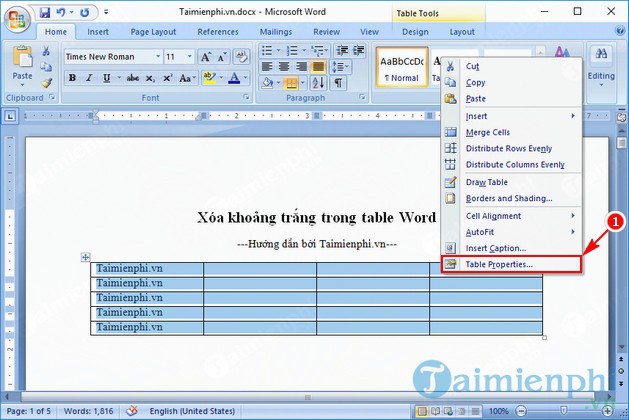This screenshot has height=420, width=629.
Task: Open font name dropdown
Action: (x=158, y=57)
